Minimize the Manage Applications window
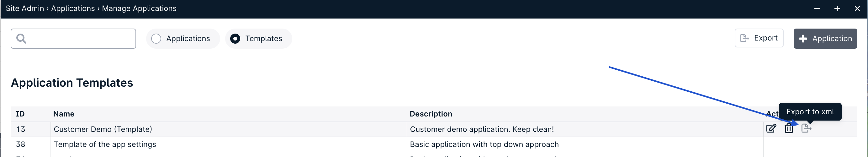 pos(817,8)
